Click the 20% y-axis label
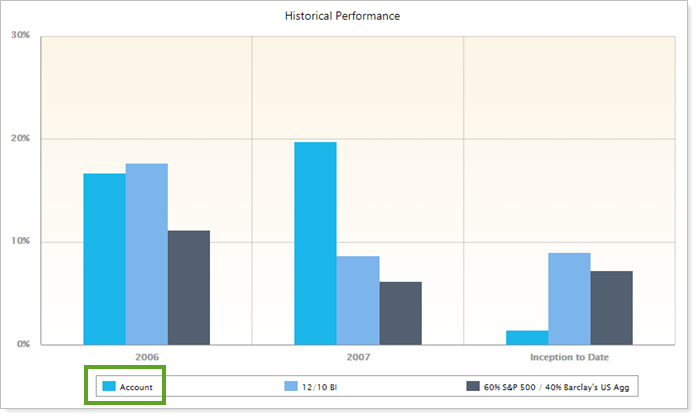Viewport: 697px width, 418px height. [x=20, y=138]
